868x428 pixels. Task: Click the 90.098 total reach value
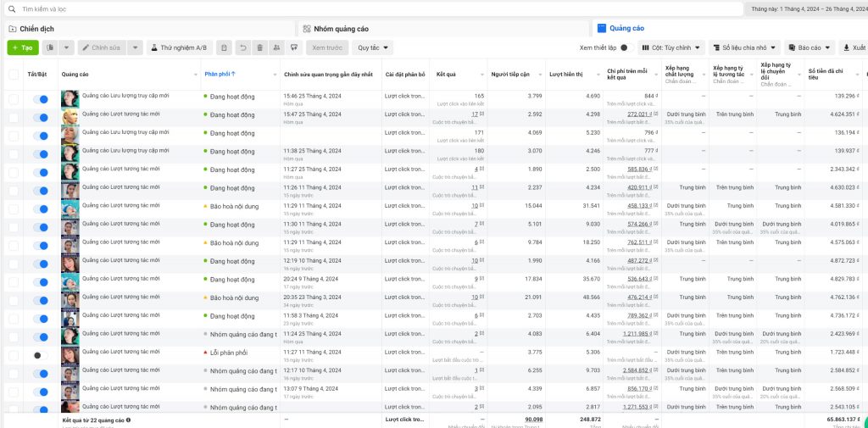click(534, 420)
